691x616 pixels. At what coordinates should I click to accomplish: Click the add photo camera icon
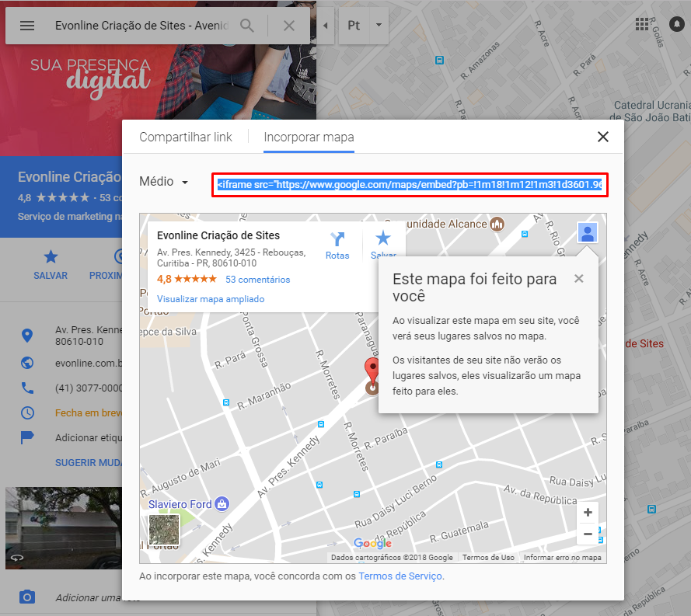tap(27, 597)
